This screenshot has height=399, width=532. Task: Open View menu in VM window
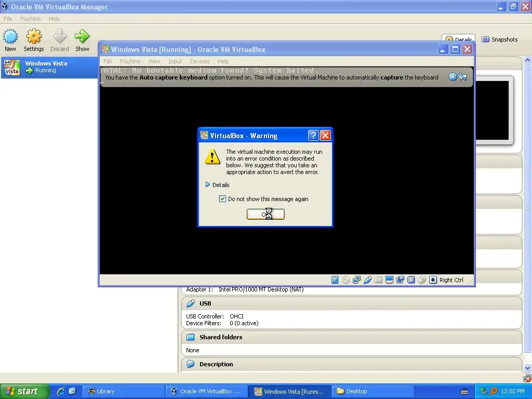[154, 61]
